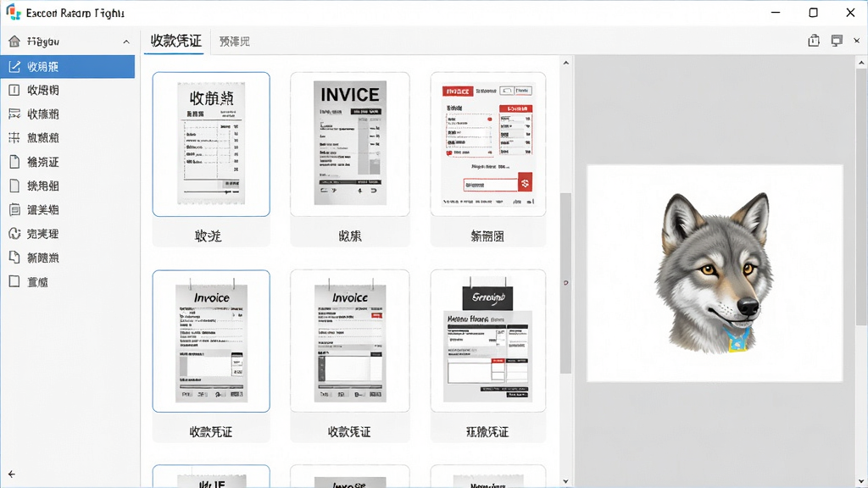Collapse the sidebar section with the up chevron
The width and height of the screenshot is (868, 488).
(126, 42)
